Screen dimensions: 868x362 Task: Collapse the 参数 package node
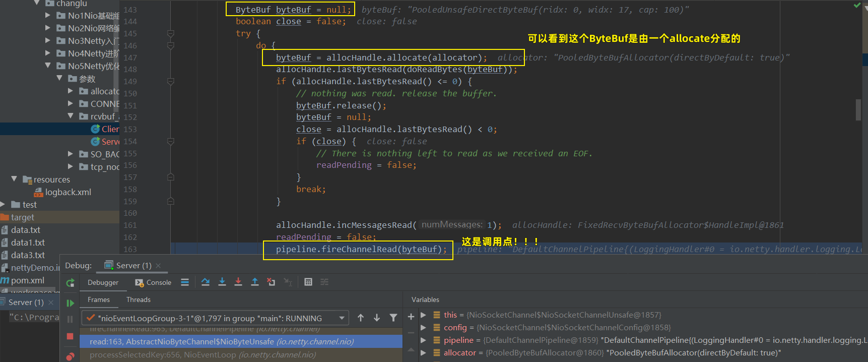(59, 78)
